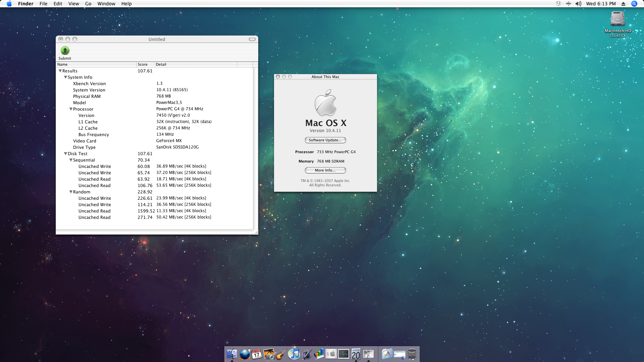Click the Xbench Speed 20 Dock icon

[x=356, y=354]
